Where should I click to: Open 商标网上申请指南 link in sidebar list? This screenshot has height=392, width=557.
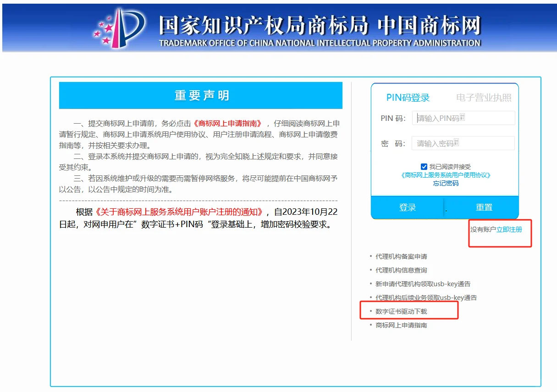(x=401, y=325)
